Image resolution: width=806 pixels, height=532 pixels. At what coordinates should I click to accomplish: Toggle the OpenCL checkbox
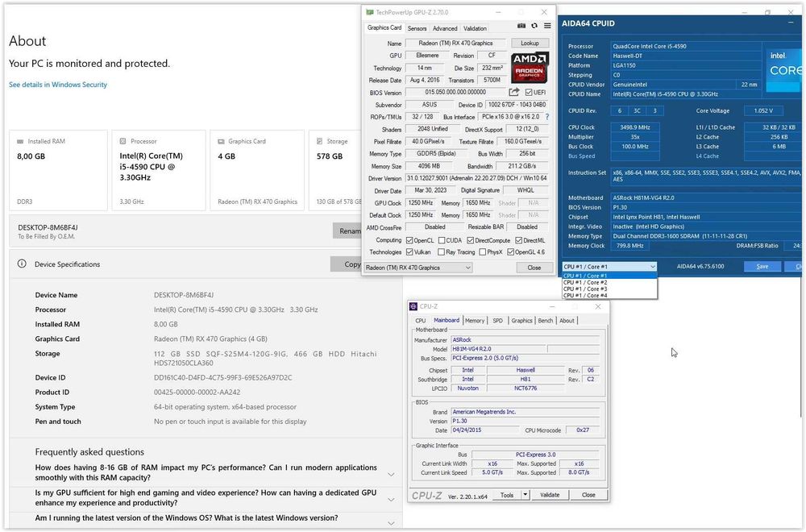(409, 240)
